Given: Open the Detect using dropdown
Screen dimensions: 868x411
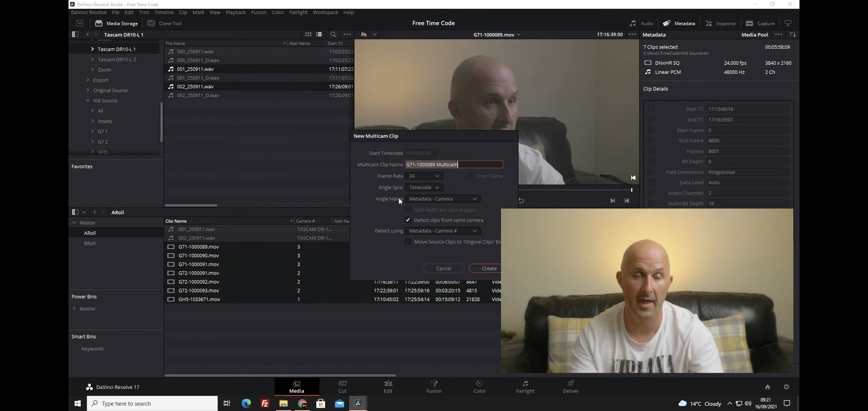Looking at the screenshot, I should tap(442, 231).
